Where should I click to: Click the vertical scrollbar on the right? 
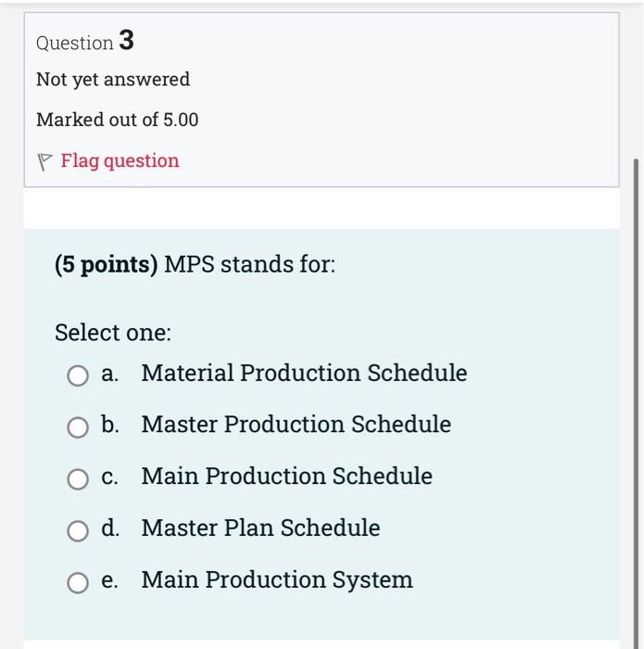(637, 371)
